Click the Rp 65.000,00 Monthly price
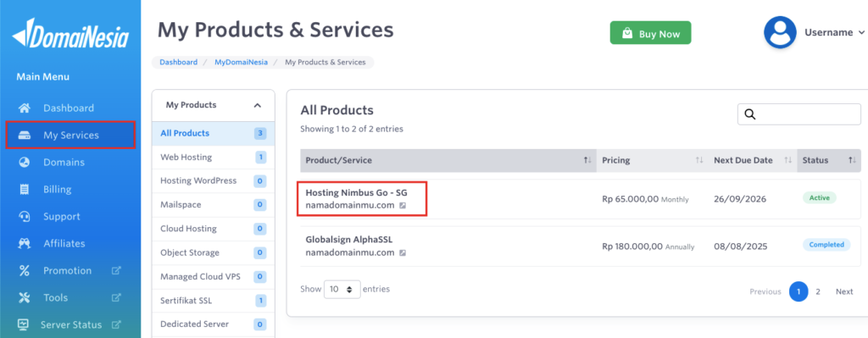 coord(645,199)
